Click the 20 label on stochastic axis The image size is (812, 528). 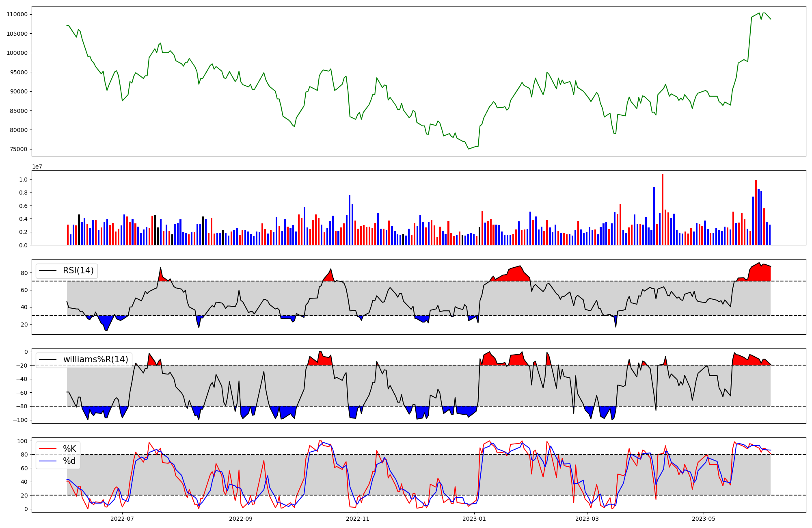click(x=24, y=496)
